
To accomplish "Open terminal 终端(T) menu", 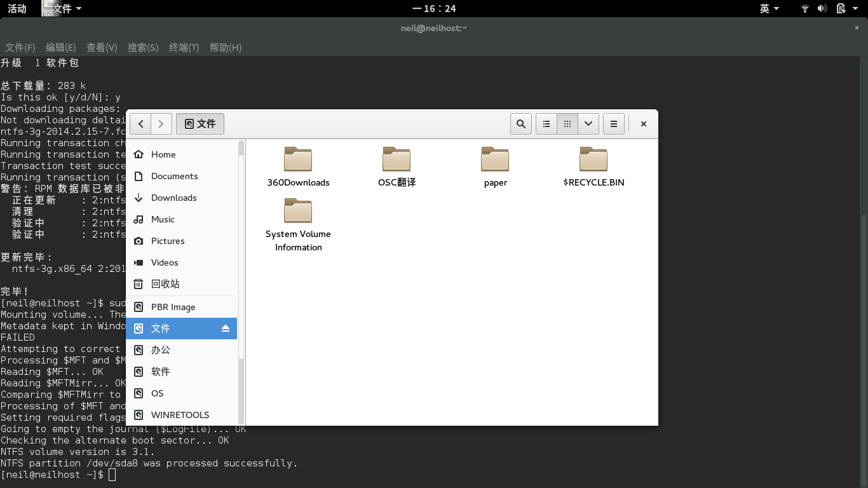I will (184, 48).
